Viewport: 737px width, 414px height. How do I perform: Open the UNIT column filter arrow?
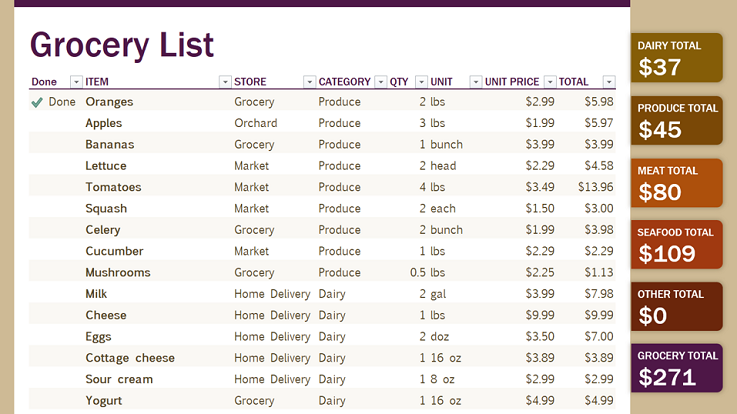(475, 82)
